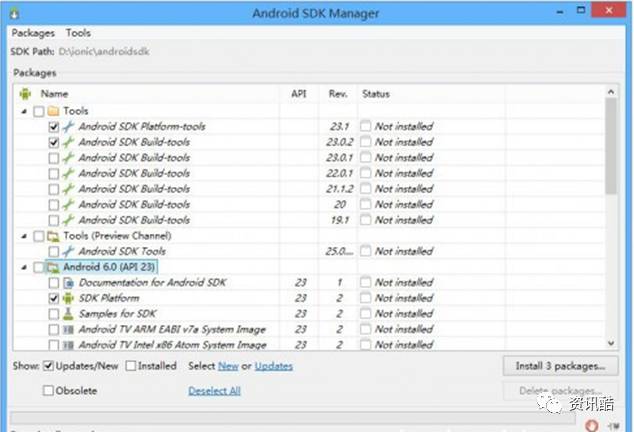Click the New selection link
Screen dimensions: 634x432
click(x=228, y=366)
